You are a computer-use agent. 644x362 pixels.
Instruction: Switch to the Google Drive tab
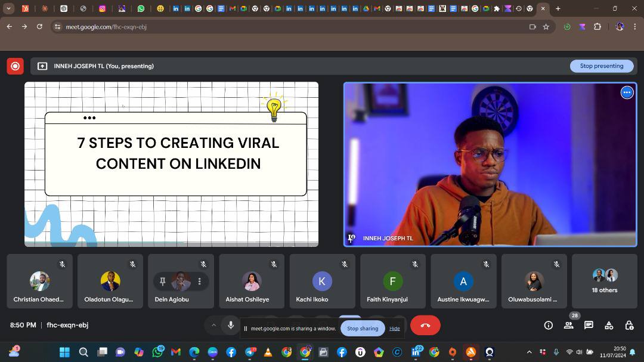[366, 8]
